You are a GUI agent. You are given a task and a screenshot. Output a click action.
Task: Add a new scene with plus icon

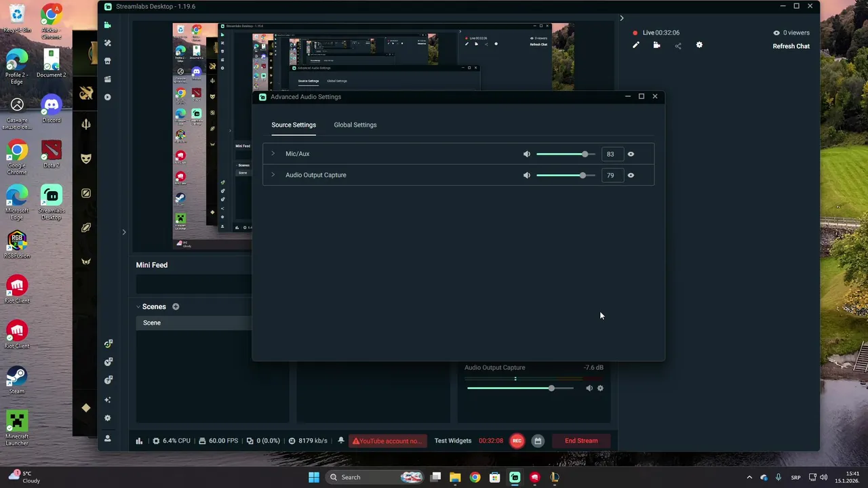[x=176, y=306]
